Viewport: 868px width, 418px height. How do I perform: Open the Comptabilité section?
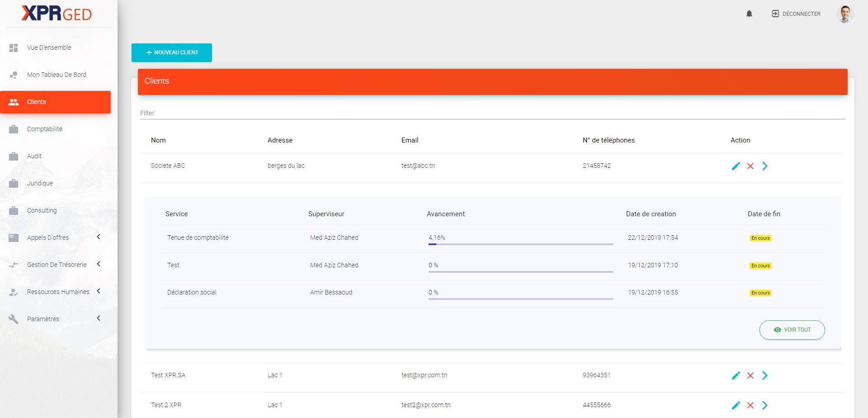click(x=55, y=129)
